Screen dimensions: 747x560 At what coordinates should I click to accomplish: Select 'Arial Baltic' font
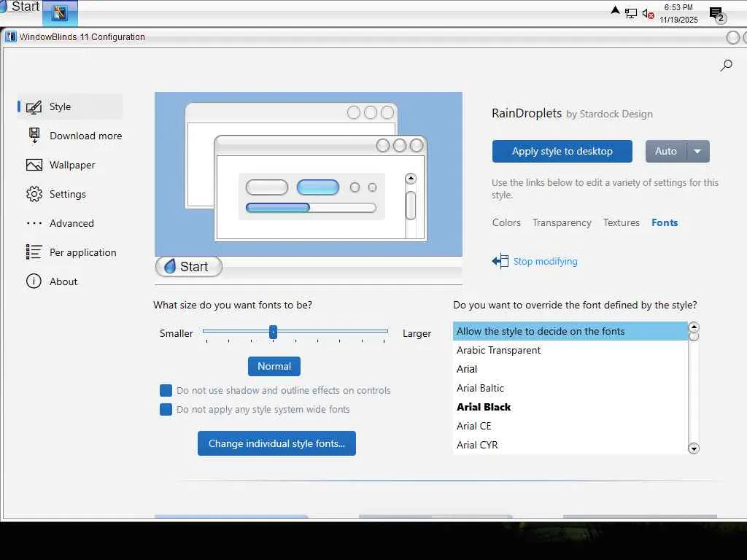click(x=570, y=388)
